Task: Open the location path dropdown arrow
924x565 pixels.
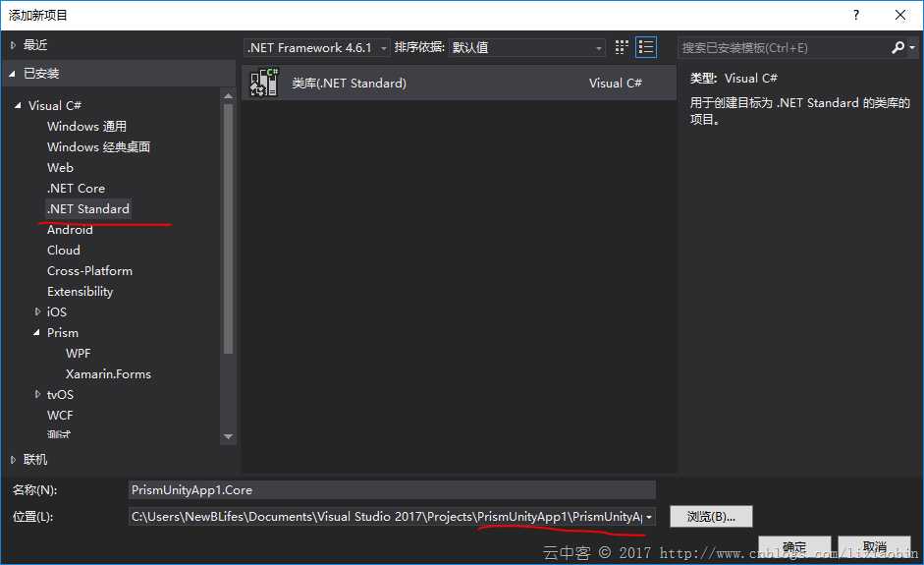Action: point(649,517)
